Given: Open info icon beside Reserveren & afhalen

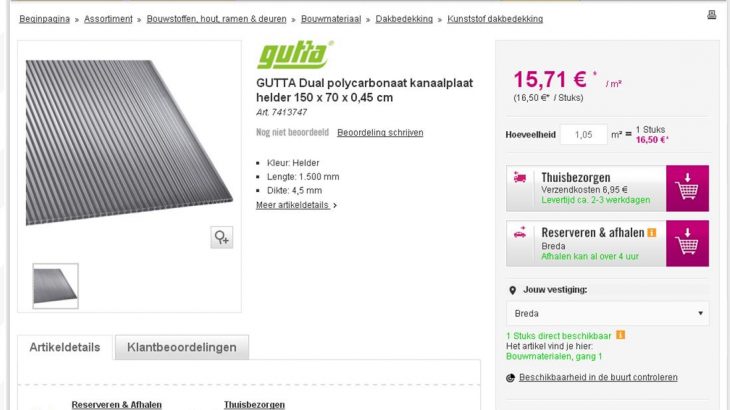Looking at the screenshot, I should (652, 233).
